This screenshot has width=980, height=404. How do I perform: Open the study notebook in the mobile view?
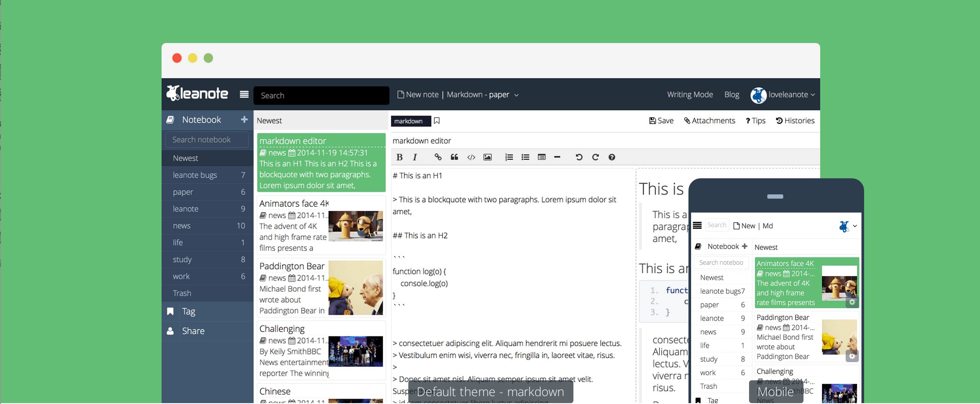722,359
